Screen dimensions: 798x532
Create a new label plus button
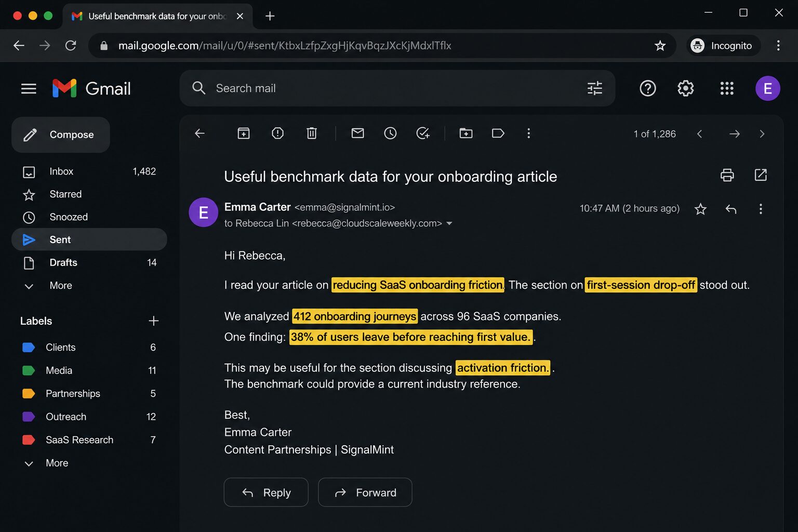pos(153,321)
